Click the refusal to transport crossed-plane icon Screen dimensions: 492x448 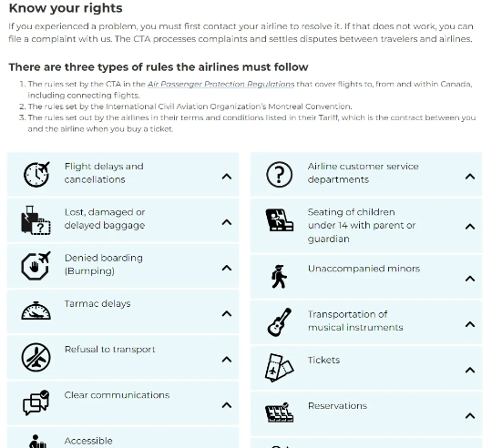point(36,357)
